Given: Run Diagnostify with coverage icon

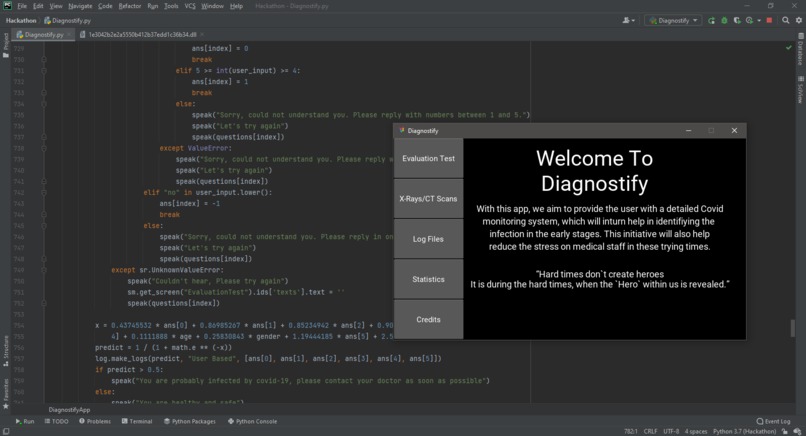Looking at the screenshot, I should pyautogui.click(x=737, y=21).
